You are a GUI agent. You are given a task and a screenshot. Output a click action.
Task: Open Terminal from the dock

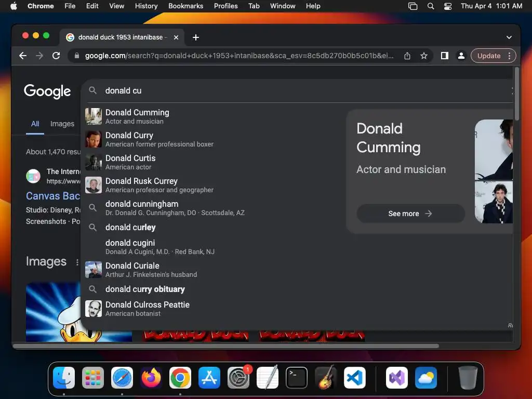(x=297, y=378)
